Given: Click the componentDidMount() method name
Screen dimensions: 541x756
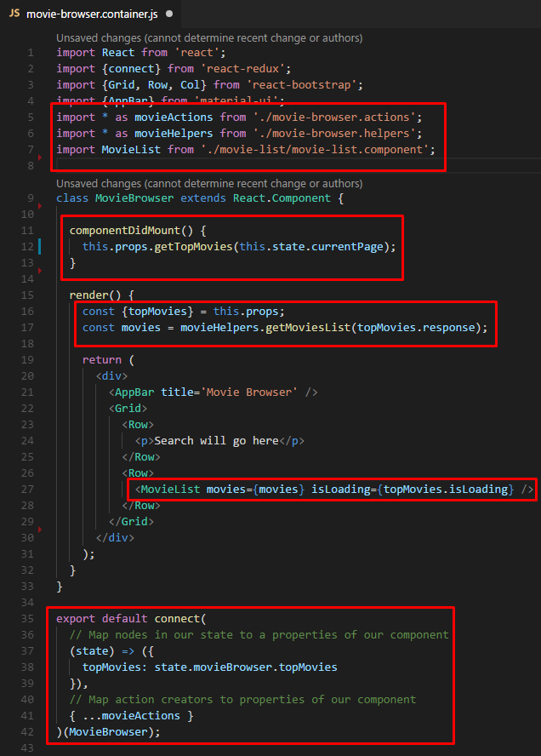Looking at the screenshot, I should click(x=131, y=231).
